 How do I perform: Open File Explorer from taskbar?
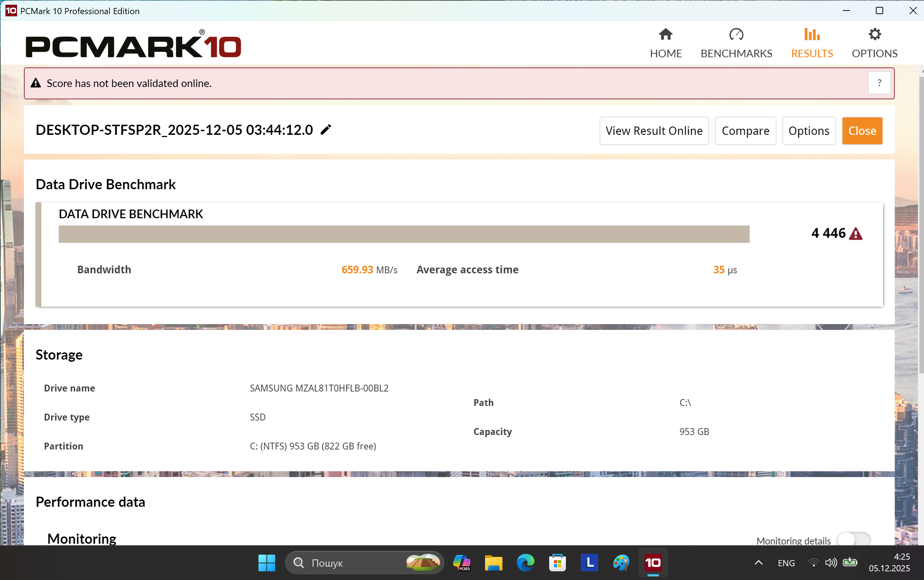[x=493, y=563]
